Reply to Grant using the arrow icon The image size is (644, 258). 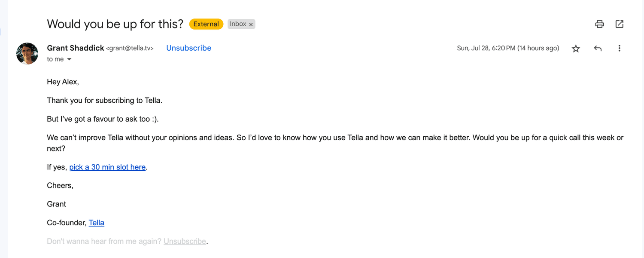click(x=598, y=49)
